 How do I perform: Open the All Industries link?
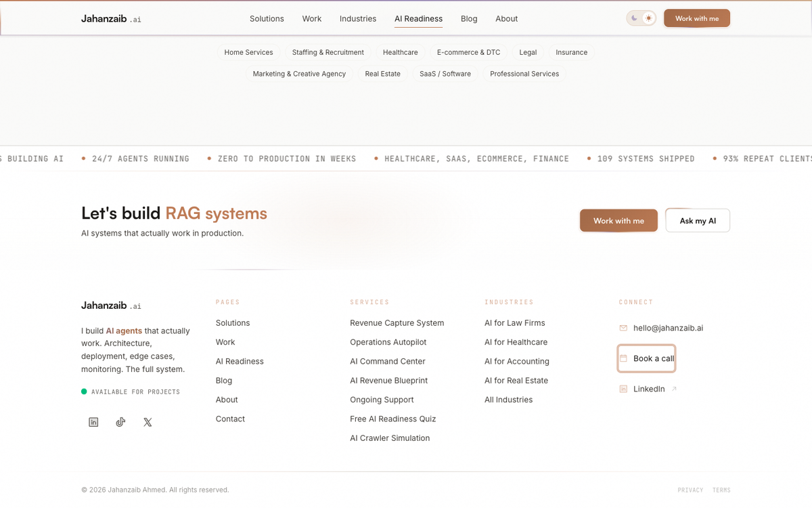click(508, 400)
